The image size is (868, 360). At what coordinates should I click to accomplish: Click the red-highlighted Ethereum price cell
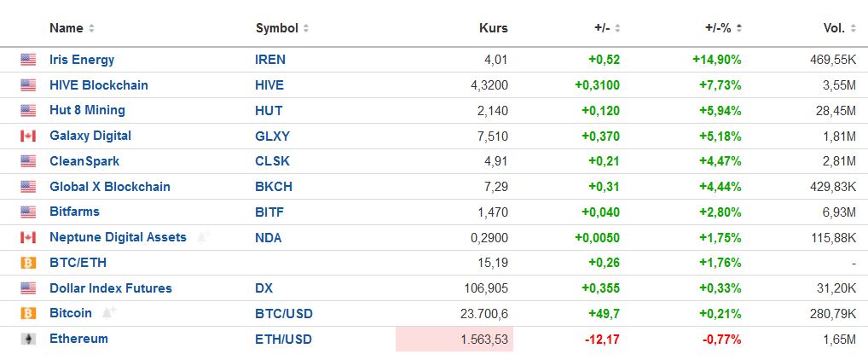(x=454, y=340)
